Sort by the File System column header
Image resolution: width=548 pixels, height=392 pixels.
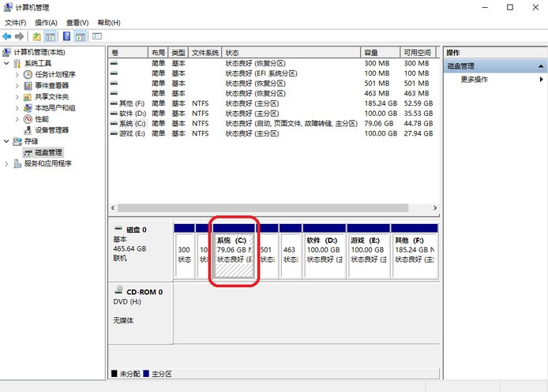(205, 52)
